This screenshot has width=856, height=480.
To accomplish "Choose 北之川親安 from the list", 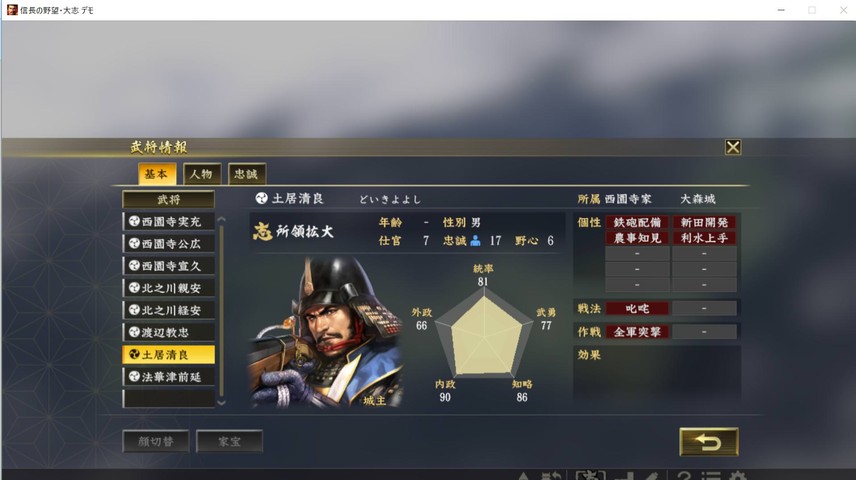I will coord(169,288).
